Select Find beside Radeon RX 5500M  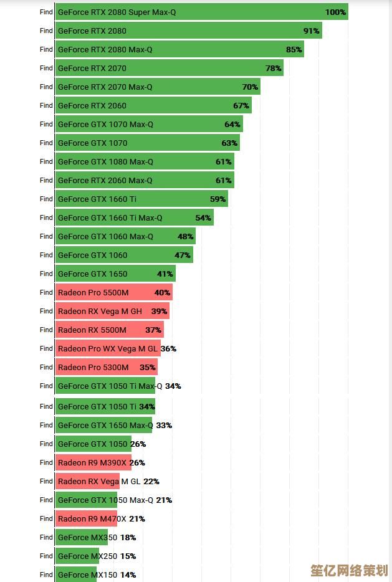tap(46, 330)
